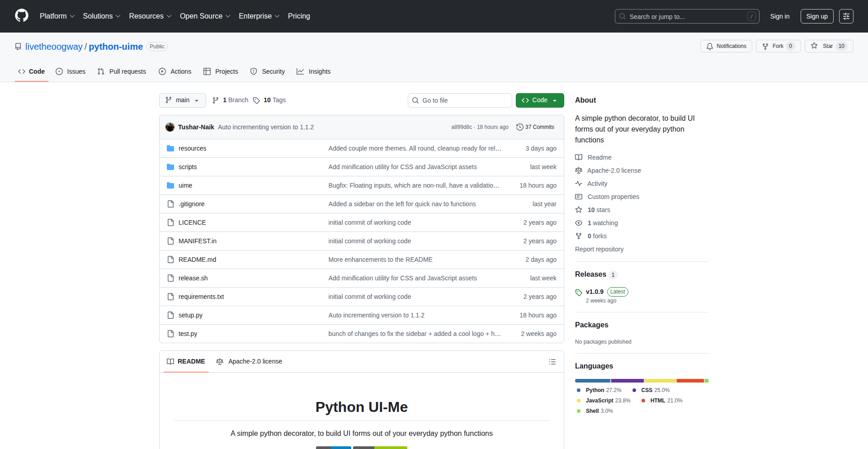Click the Apache-2.0 license scale icon
Viewport: 868px width, 449px height.
(x=579, y=170)
